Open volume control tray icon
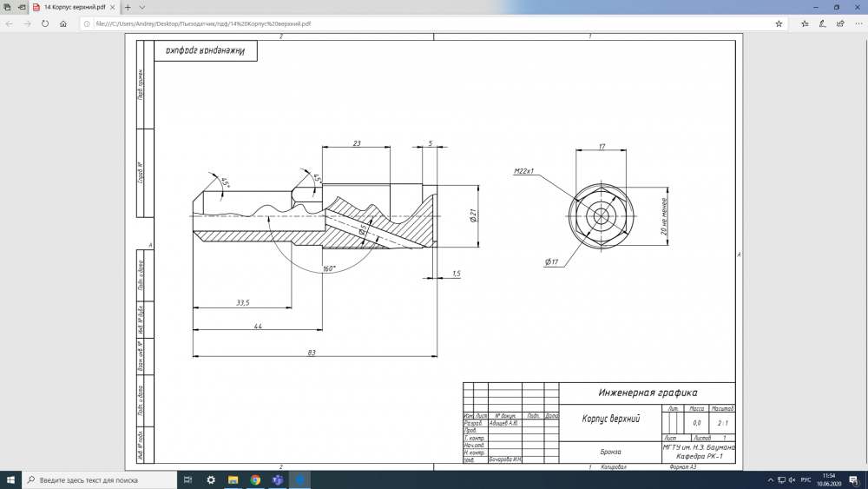The height and width of the screenshot is (489, 868). point(792,480)
